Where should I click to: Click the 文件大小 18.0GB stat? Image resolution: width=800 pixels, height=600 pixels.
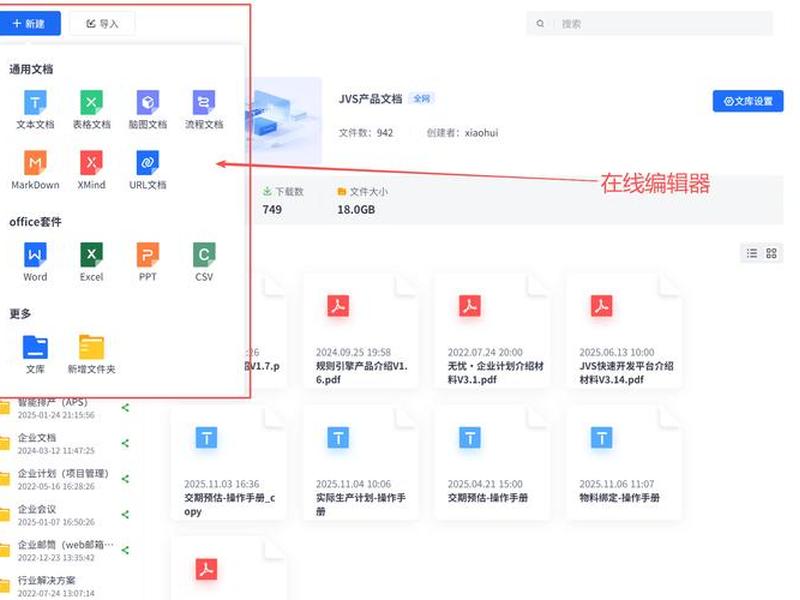tap(362, 201)
